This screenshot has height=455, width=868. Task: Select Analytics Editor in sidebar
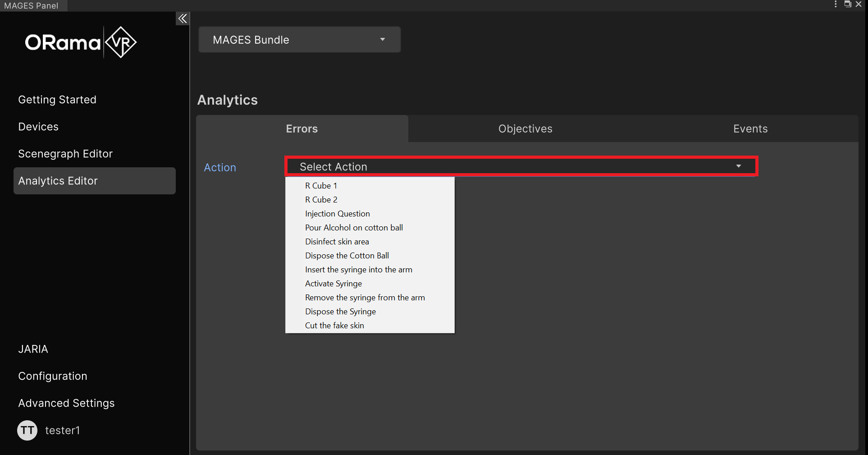point(58,180)
